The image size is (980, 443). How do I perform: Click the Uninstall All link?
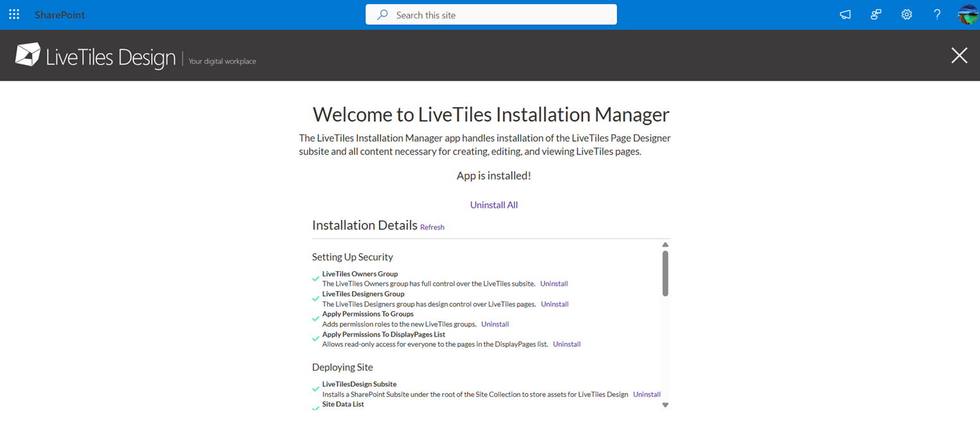pyautogui.click(x=494, y=205)
